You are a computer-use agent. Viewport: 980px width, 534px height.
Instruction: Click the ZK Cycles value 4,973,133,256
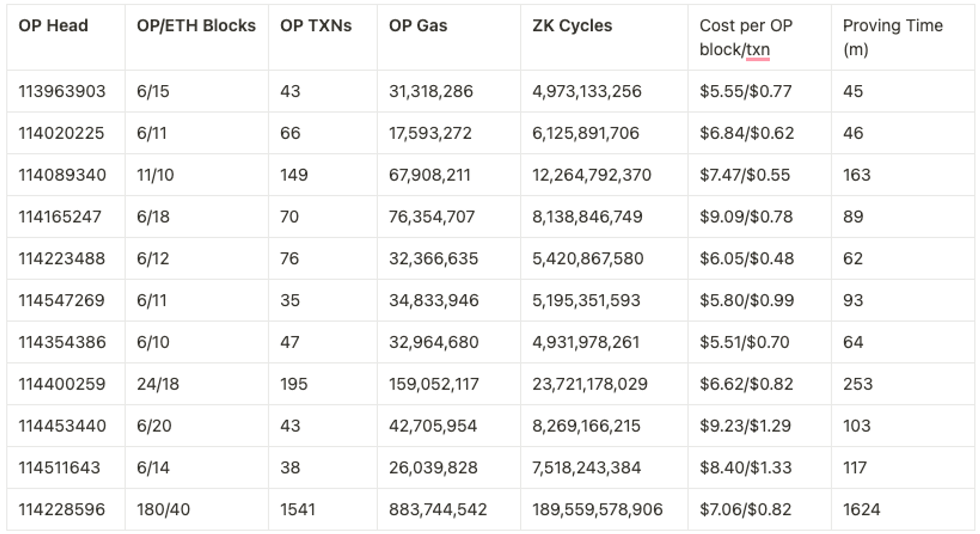coord(587,91)
